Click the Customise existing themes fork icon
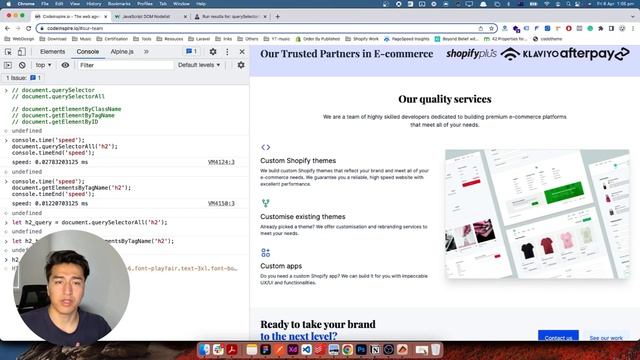This screenshot has height=360, width=640. click(266, 203)
